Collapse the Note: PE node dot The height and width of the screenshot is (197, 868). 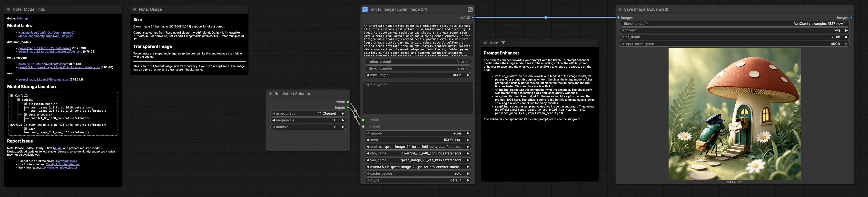[485, 43]
